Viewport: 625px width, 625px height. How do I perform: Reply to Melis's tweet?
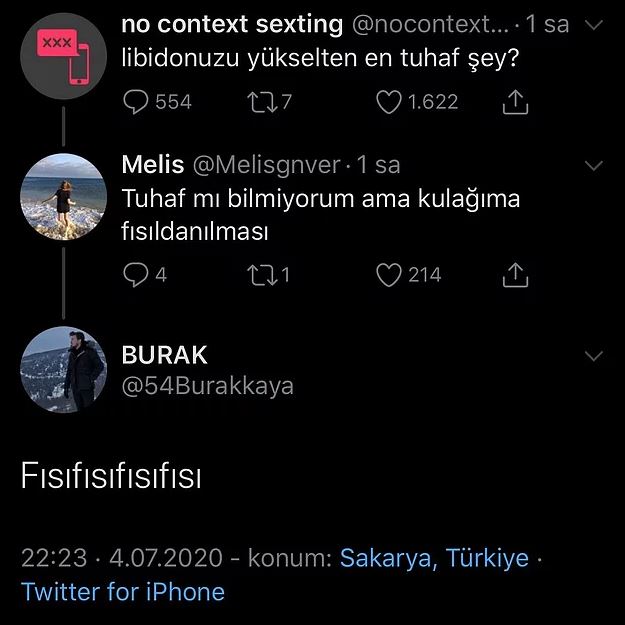click(136, 274)
